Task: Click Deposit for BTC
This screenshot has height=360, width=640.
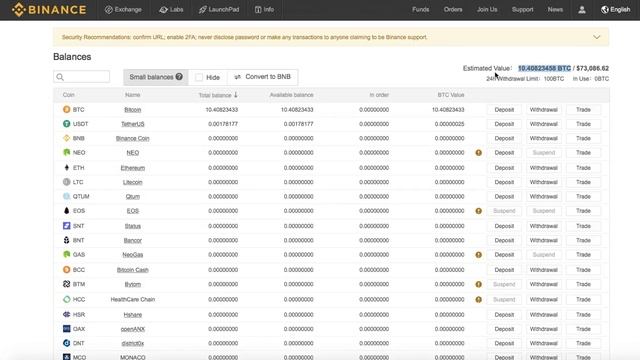Action: [x=504, y=109]
